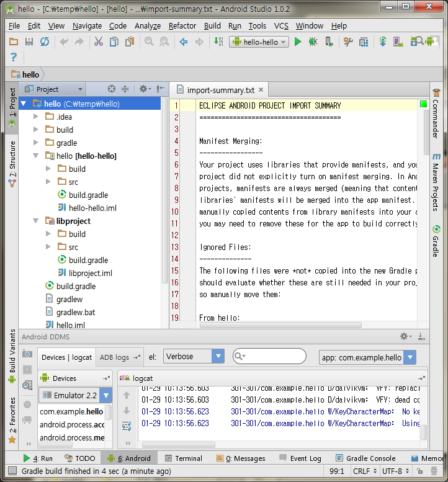Click Sync Project with Gradle Files icon
The width and height of the screenshot is (448, 482).
[x=383, y=42]
